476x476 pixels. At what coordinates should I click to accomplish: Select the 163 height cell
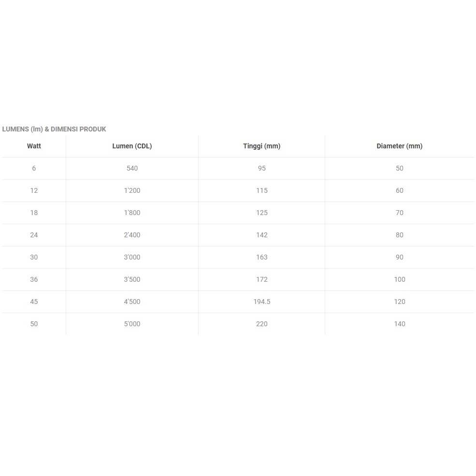coord(261,257)
